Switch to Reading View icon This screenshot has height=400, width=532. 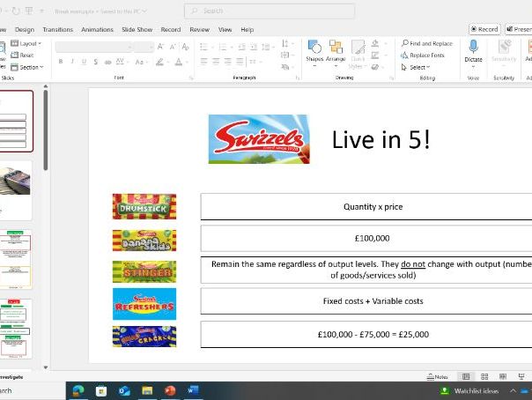503,376
